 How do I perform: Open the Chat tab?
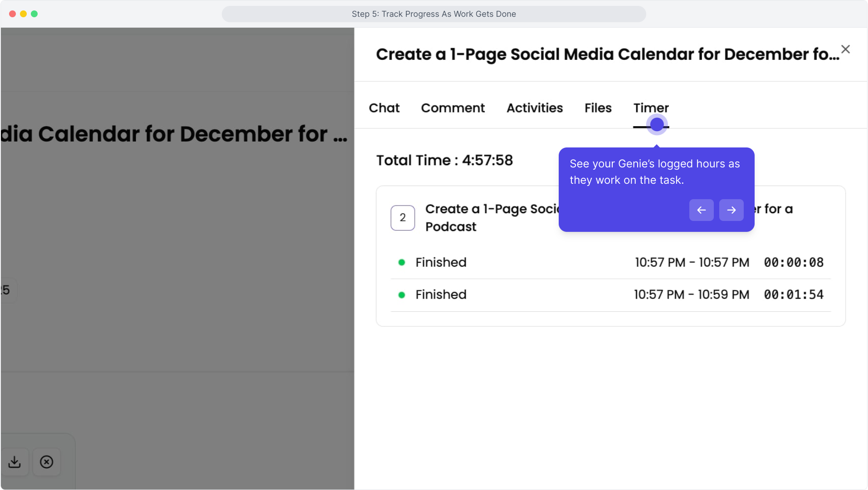click(x=384, y=108)
